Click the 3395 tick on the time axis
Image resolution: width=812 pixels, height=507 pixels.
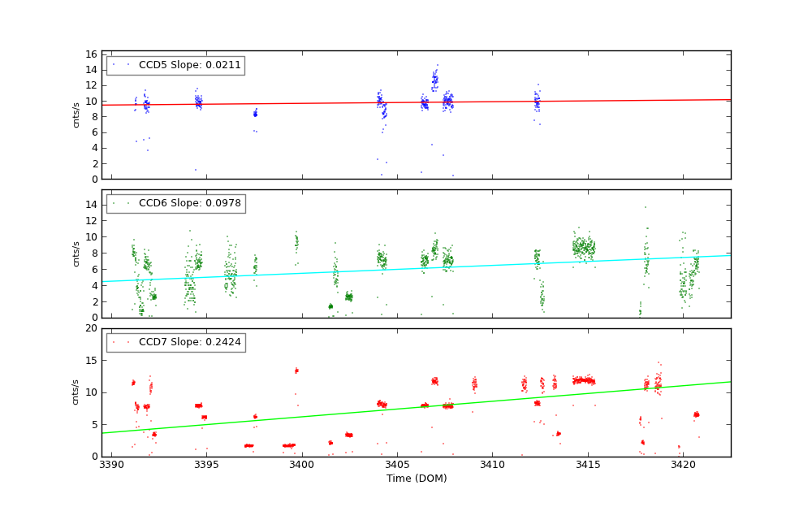tap(206, 465)
